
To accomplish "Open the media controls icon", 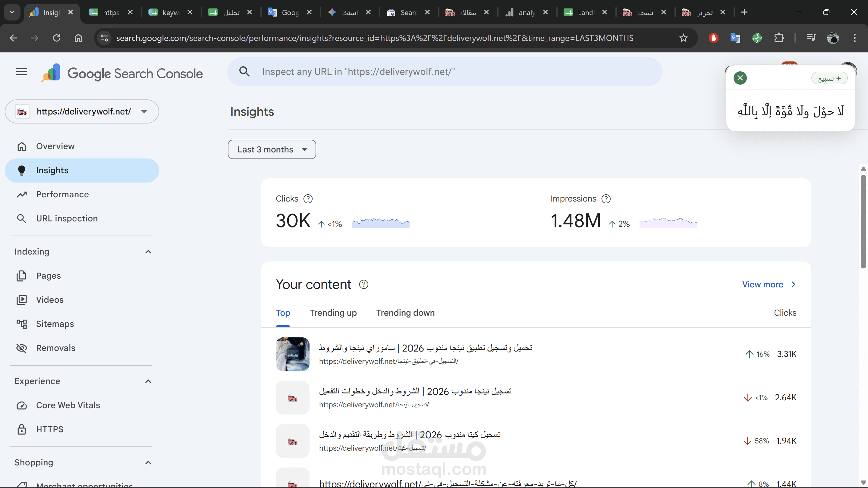I will [811, 38].
